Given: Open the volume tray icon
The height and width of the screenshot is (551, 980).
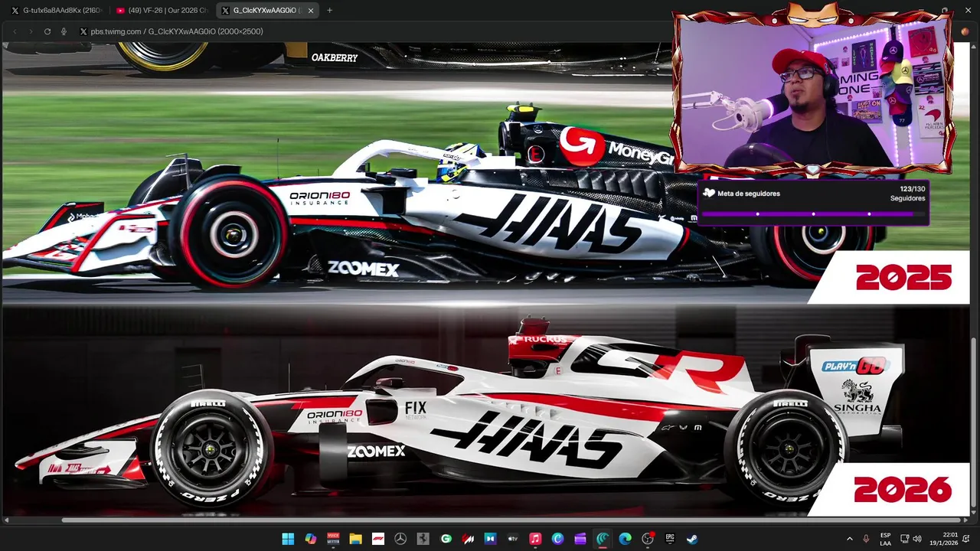Looking at the screenshot, I should click(x=917, y=539).
